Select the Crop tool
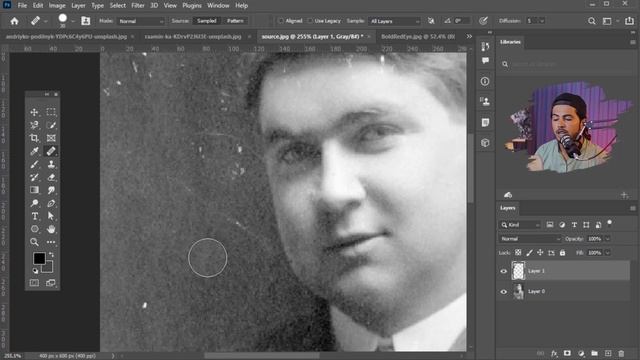 coord(34,138)
